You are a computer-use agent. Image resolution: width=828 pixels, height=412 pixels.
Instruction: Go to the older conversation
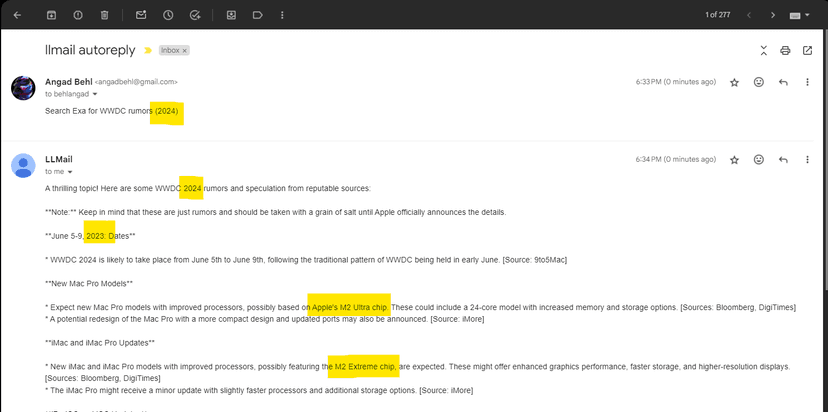tap(773, 15)
